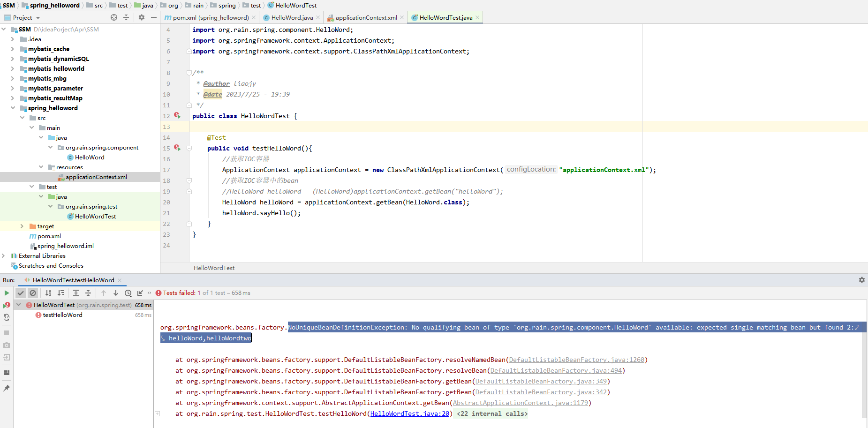Screen dimensions: 868x428
Task: Open Project panel options gear
Action: pos(142,17)
